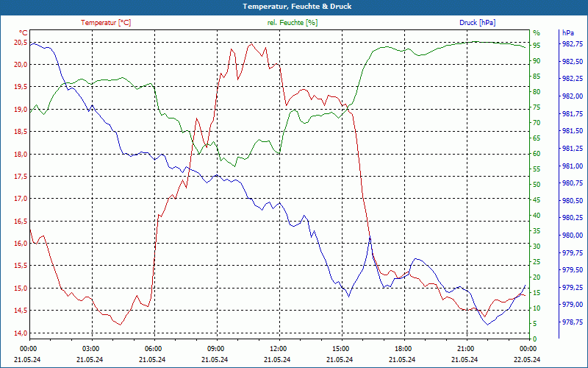Screen dimensions: 588x368
Task: Click green humidity axis value 95
Action: click(537, 46)
